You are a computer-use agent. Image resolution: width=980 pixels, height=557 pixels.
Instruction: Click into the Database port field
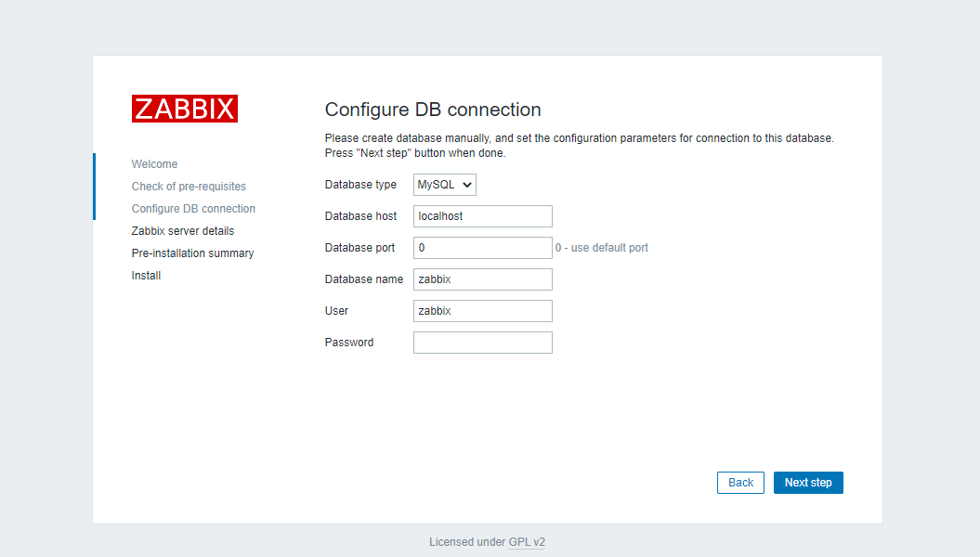coord(482,248)
